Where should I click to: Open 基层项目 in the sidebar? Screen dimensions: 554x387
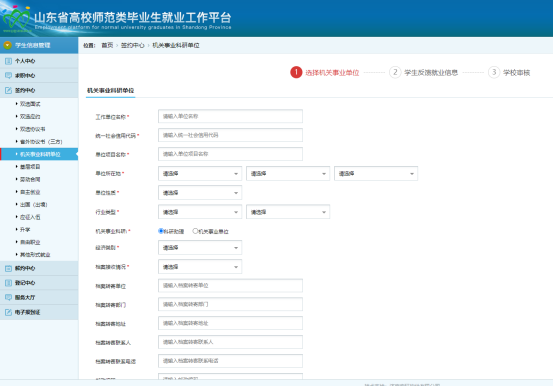30,167
